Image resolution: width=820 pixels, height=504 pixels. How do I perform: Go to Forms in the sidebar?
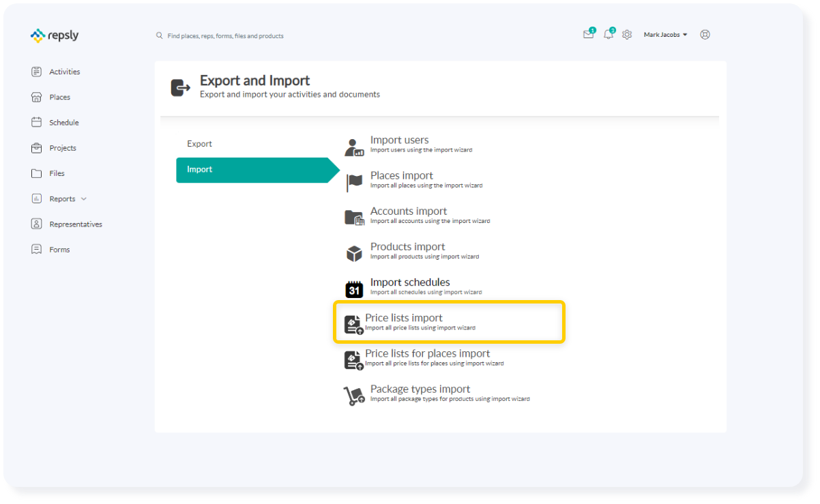60,250
